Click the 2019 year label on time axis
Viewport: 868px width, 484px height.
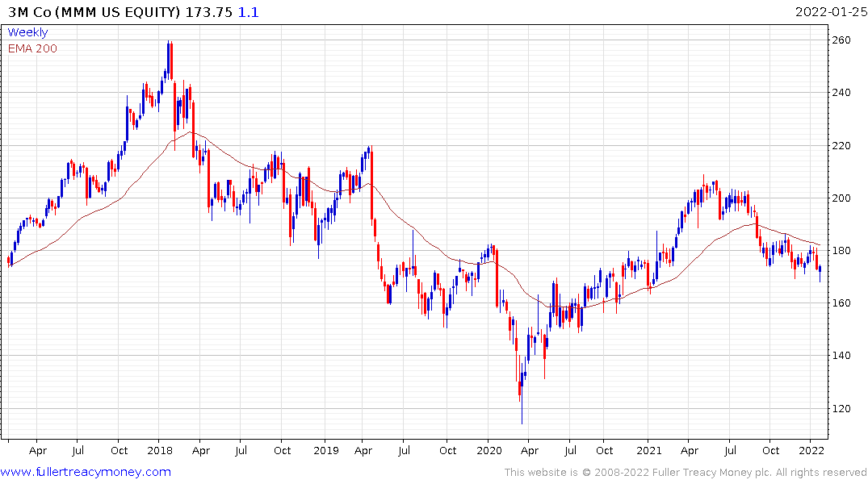point(326,451)
